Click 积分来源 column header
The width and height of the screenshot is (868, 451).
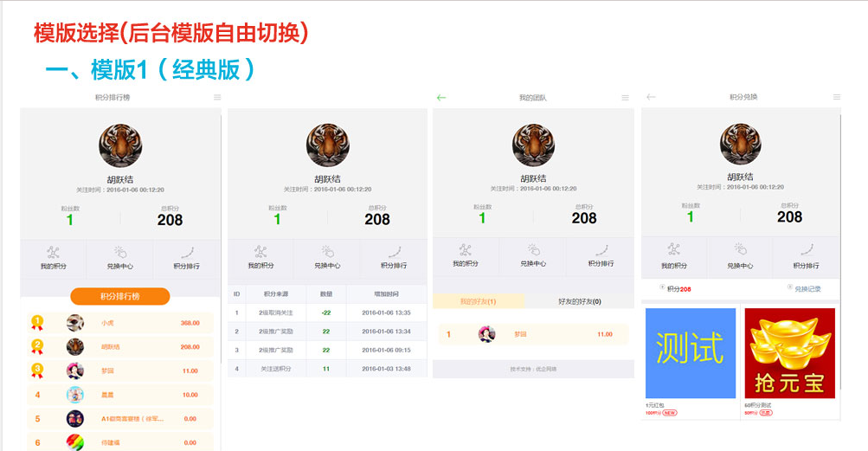click(x=276, y=294)
